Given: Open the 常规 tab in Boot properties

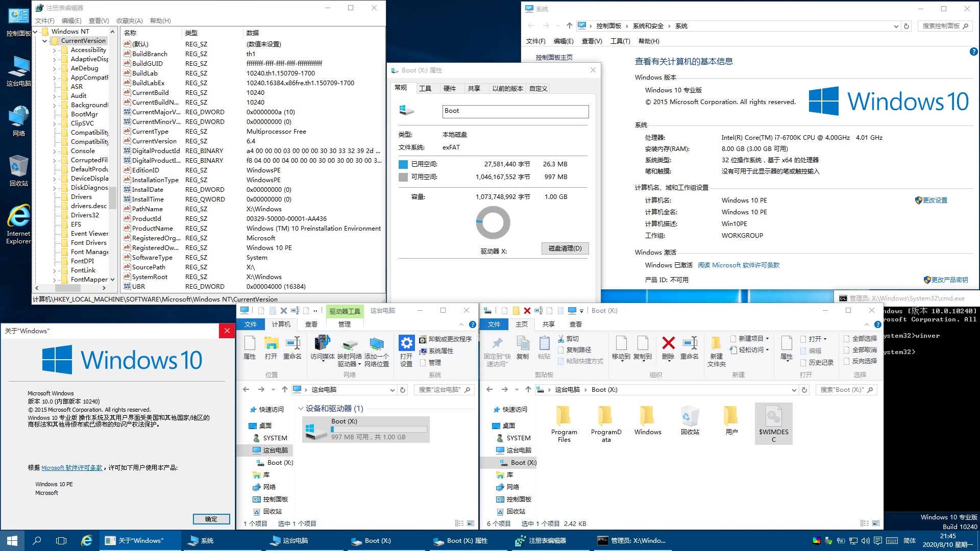Looking at the screenshot, I should (x=401, y=88).
